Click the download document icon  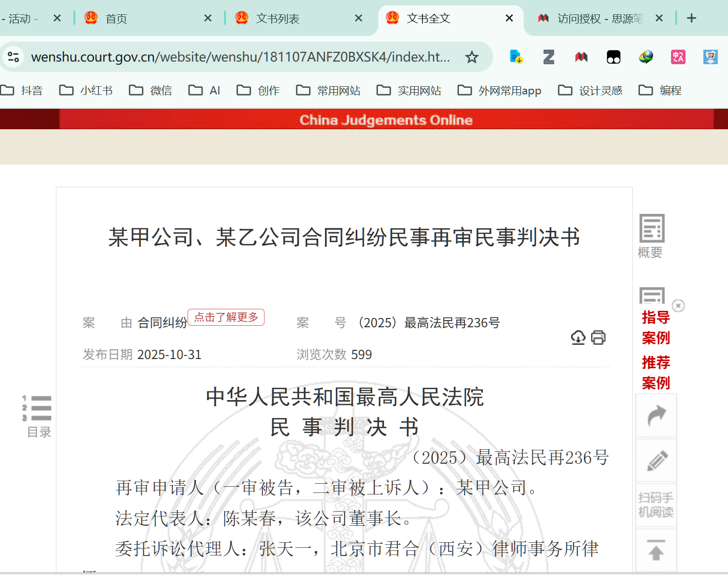point(578,338)
